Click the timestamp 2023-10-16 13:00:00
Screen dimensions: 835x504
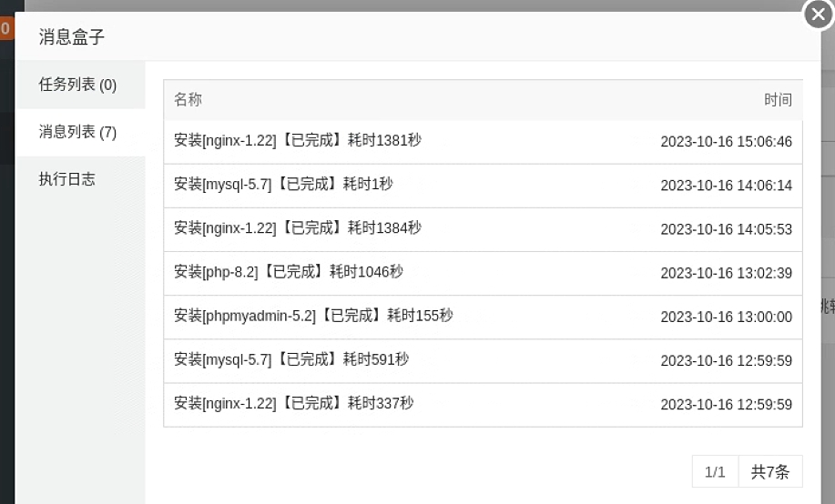(x=726, y=317)
